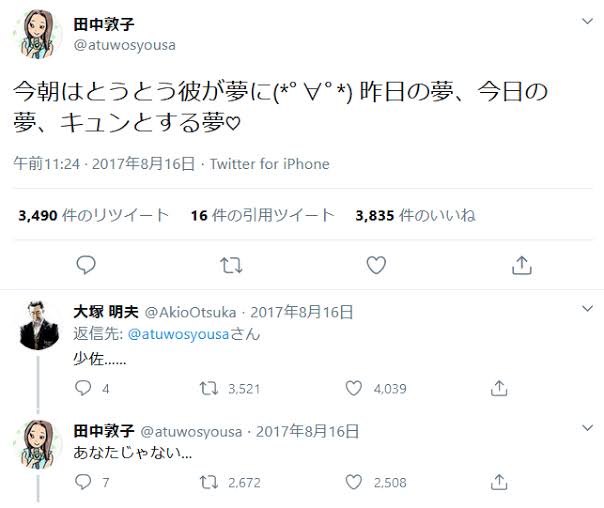Retweet the あなたじゃない reply
This screenshot has width=604, height=508.
click(x=209, y=482)
